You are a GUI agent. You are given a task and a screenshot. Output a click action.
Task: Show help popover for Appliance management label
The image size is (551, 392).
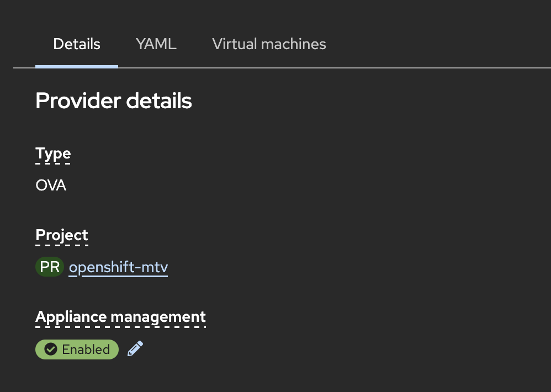(120, 317)
